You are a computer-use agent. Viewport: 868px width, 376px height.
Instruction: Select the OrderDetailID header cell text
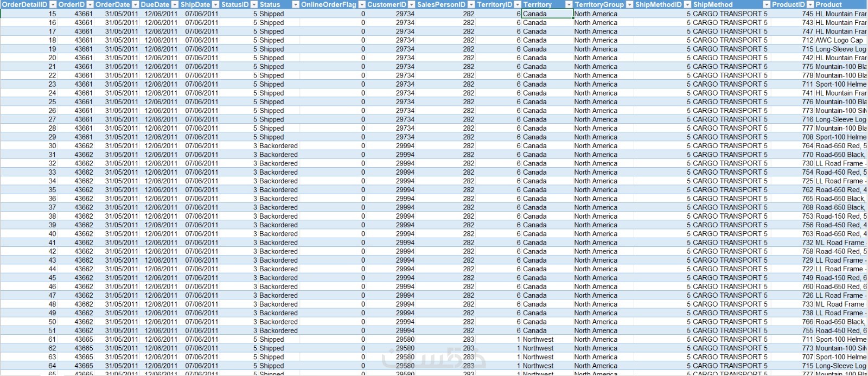pyautogui.click(x=24, y=4)
